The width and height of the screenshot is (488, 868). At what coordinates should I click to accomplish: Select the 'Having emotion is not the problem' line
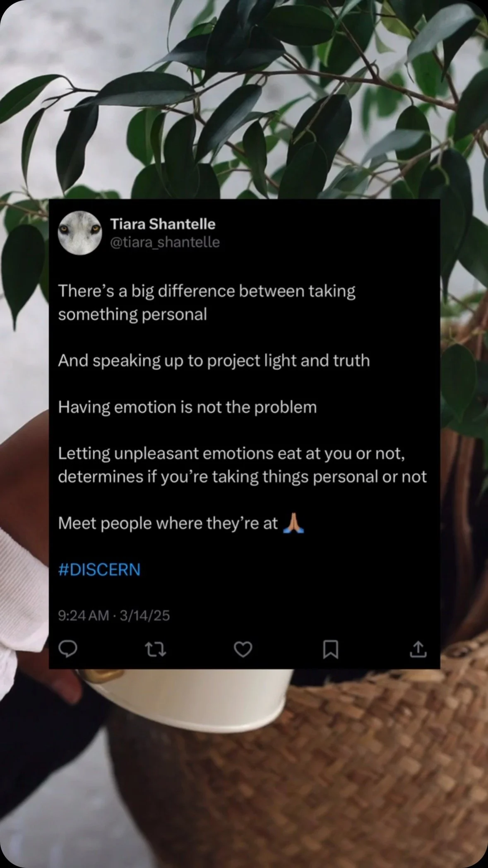pyautogui.click(x=188, y=407)
